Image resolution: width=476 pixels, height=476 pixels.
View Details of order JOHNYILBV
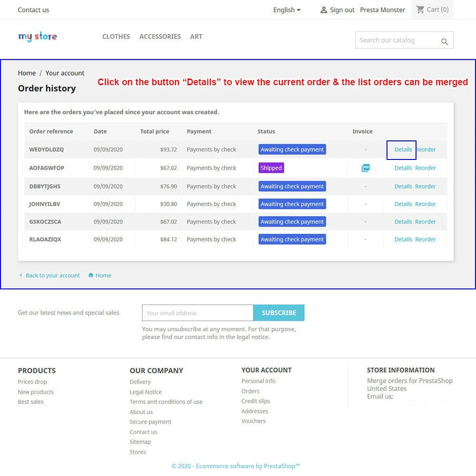coord(403,204)
